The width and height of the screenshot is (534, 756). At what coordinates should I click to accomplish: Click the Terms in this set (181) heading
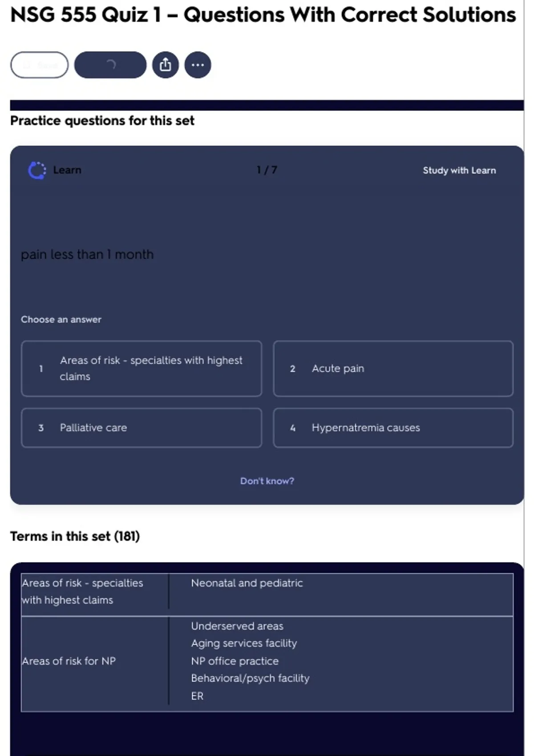point(75,536)
